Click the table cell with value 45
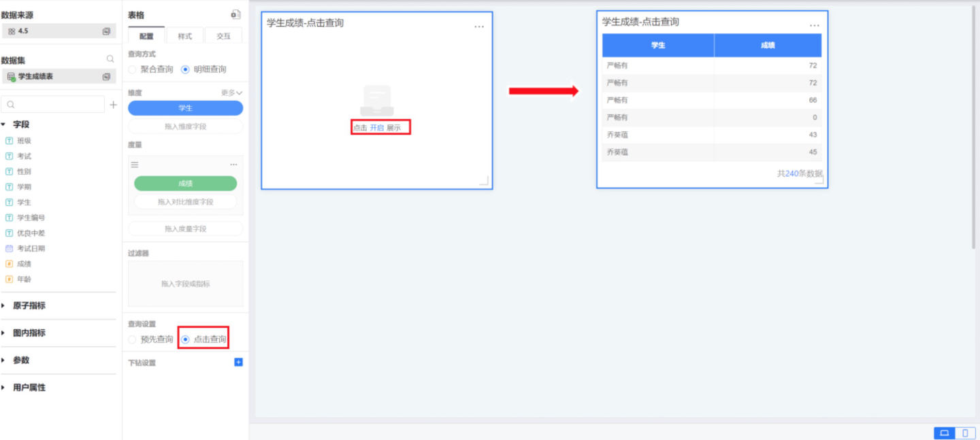The width and height of the screenshot is (980, 440). click(x=768, y=152)
